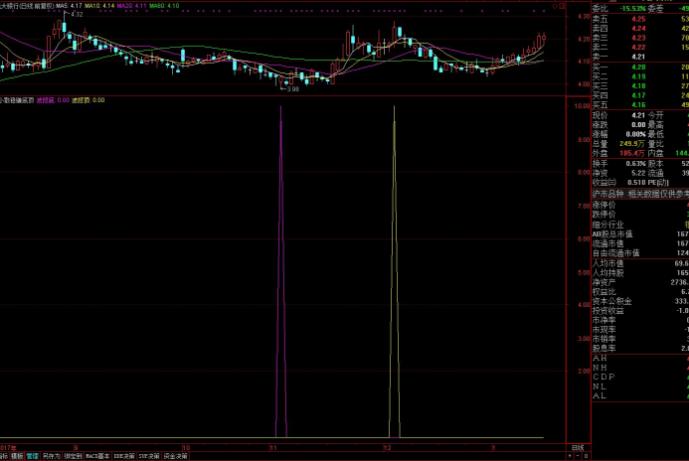Click the 委比 value -15.53%

click(x=633, y=8)
